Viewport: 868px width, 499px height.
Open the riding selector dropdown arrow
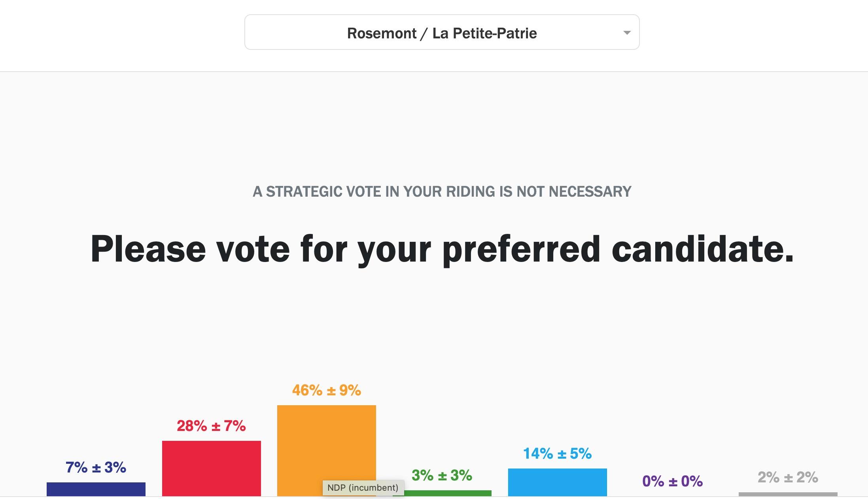point(627,32)
